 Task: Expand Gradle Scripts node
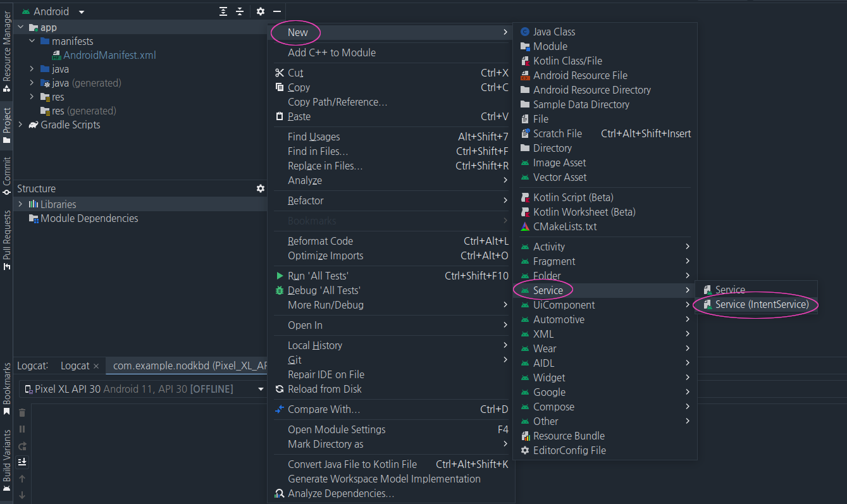pos(21,125)
